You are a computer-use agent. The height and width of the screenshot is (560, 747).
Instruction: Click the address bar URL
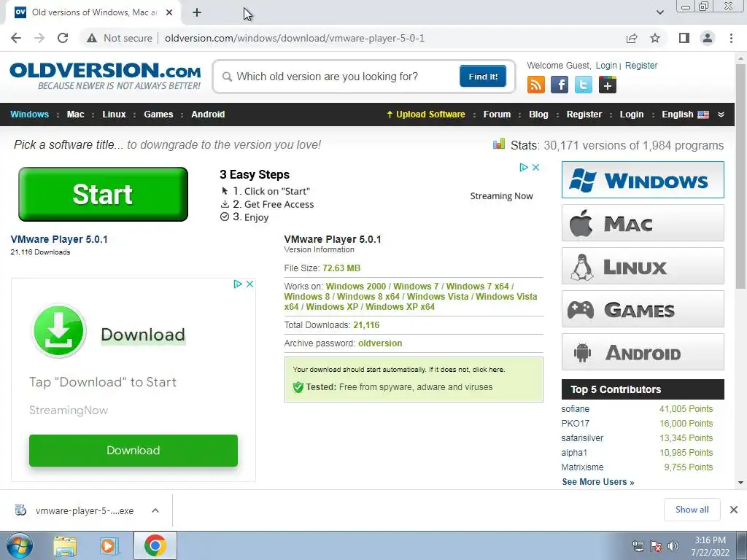(x=295, y=38)
